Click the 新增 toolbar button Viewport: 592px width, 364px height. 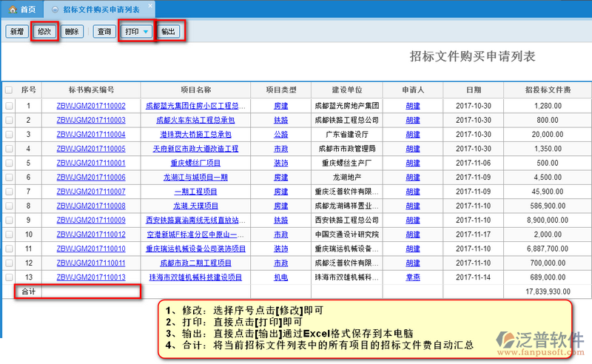(16, 32)
